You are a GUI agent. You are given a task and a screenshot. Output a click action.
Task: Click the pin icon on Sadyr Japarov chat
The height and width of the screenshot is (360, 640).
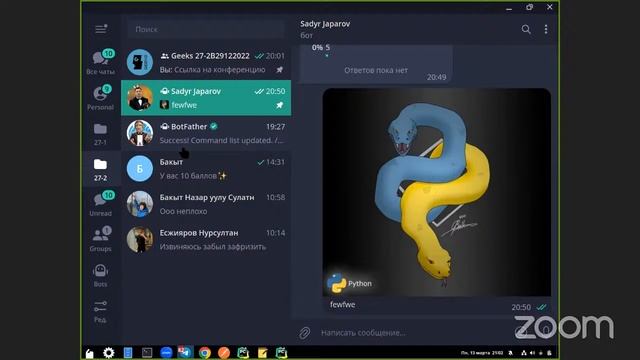tap(280, 105)
